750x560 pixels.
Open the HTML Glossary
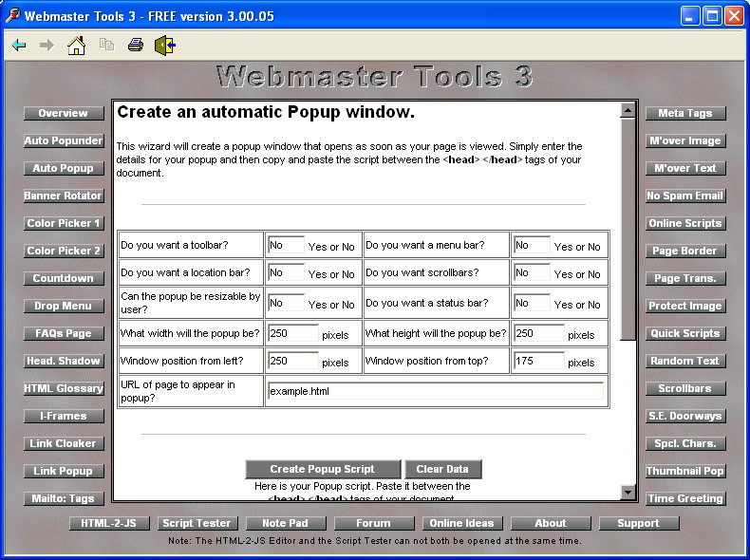[64, 388]
